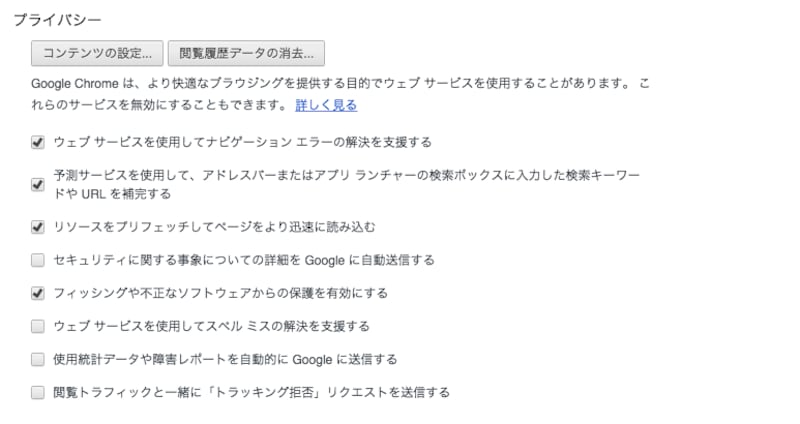Screen dimensions: 800x424
Task: Uncheck the フィッシング protection checkbox
Action: click(38, 293)
